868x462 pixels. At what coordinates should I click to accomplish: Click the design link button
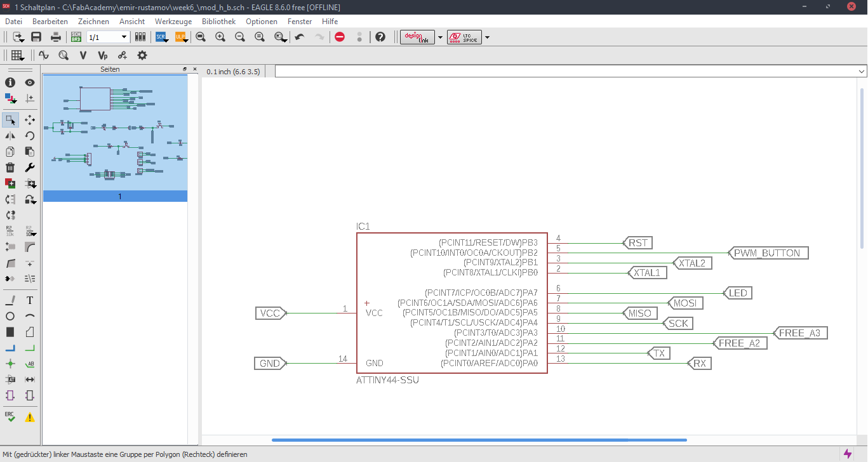[x=417, y=37]
